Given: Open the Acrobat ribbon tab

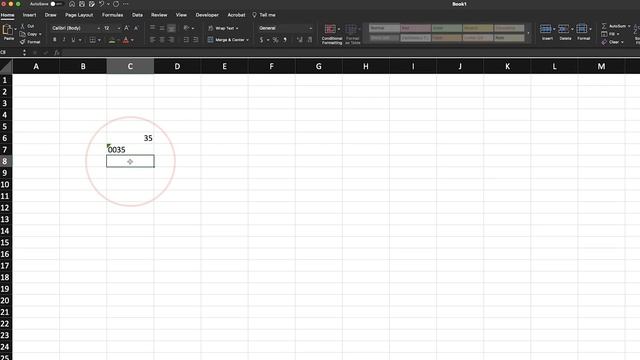Looking at the screenshot, I should [x=236, y=15].
